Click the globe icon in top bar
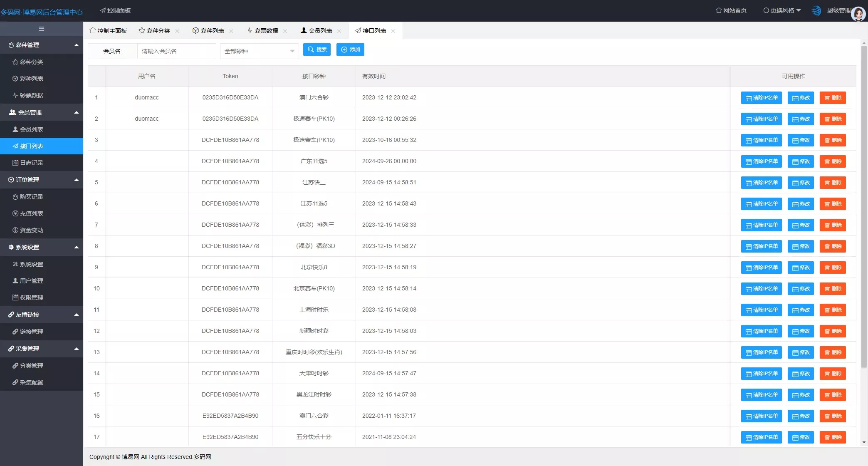Image resolution: width=868 pixels, height=466 pixels. tap(816, 11)
